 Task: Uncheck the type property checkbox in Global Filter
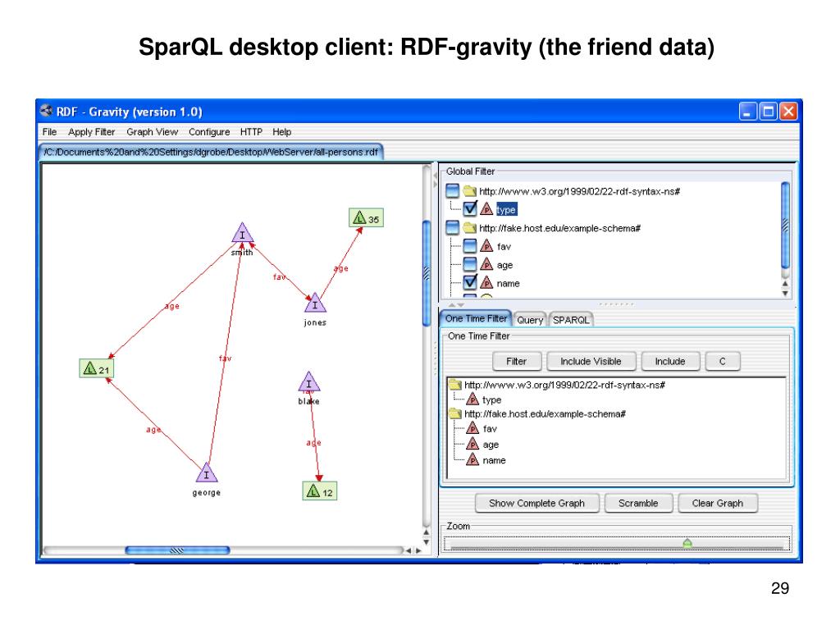470,208
